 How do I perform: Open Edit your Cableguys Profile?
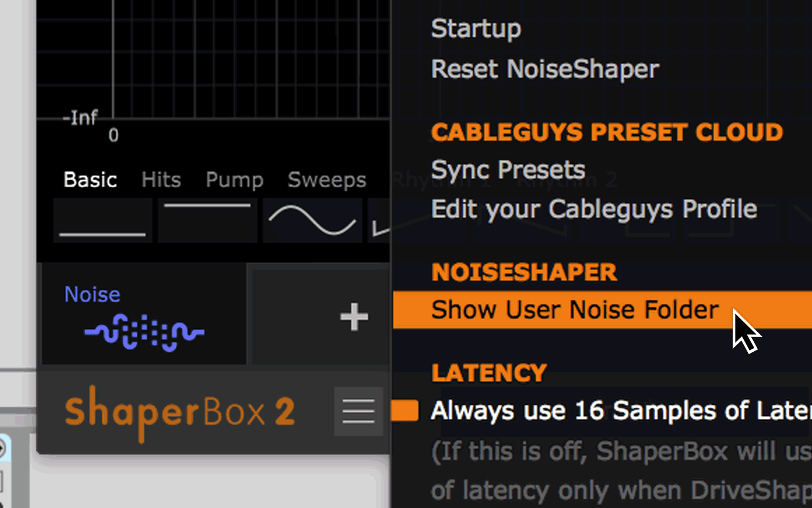pyautogui.click(x=593, y=209)
